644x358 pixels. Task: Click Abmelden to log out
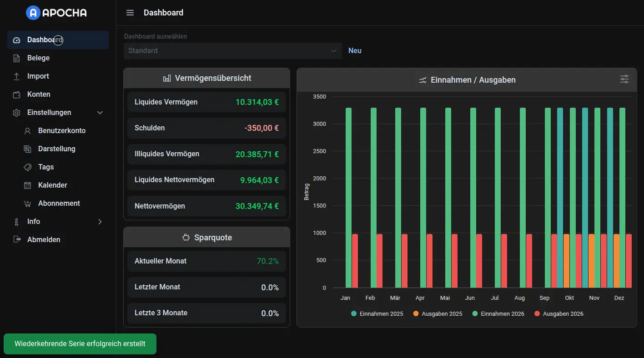coord(44,240)
